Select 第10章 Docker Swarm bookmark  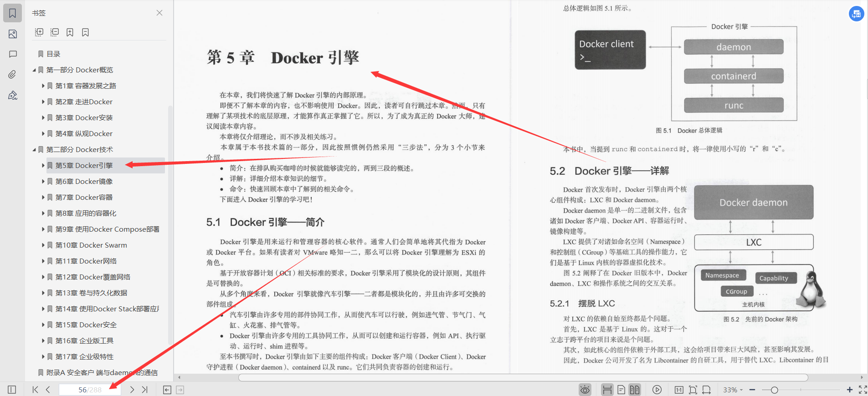[91, 245]
